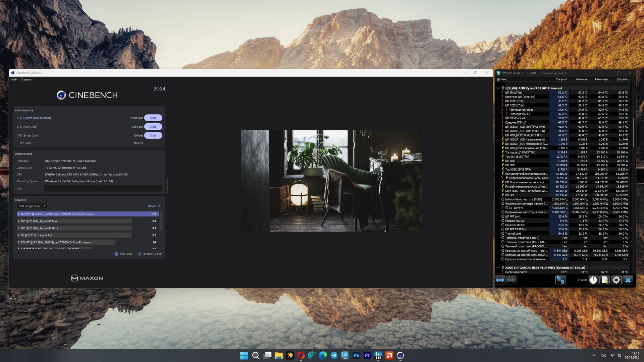644x362 pixels.
Task: Click the HWiNFO sensor list scrollbar
Action: (633, 132)
